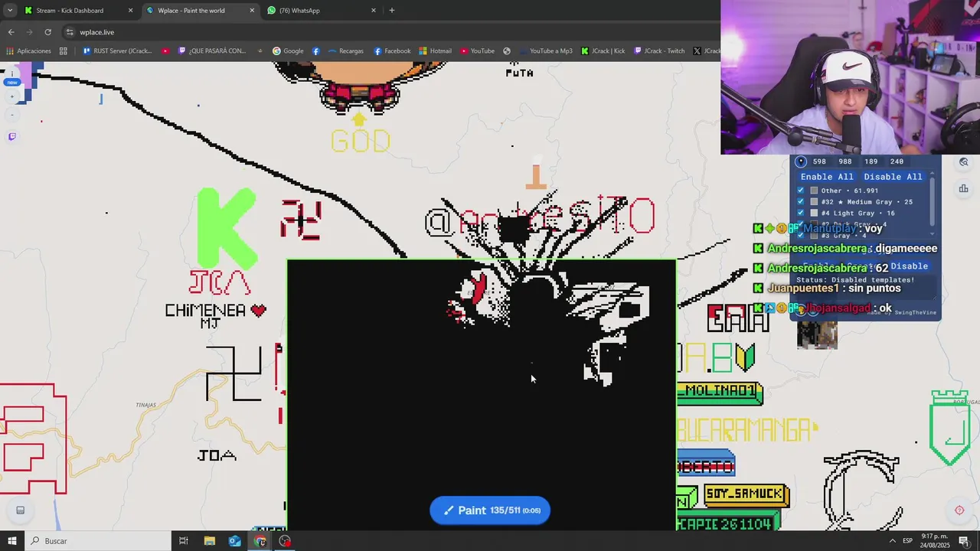Open the YouTube icon bookmark after RUST Server
This screenshot has width=980, height=551.
pos(165,51)
